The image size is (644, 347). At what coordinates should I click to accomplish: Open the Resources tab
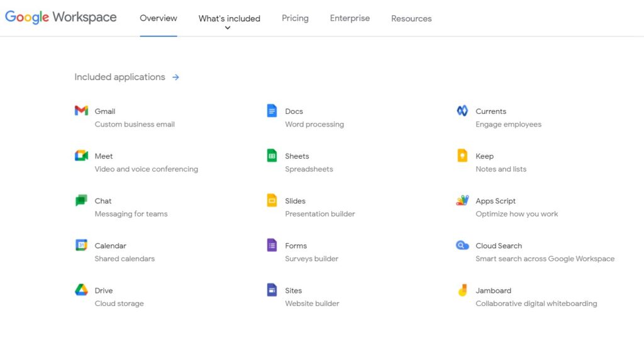point(411,18)
